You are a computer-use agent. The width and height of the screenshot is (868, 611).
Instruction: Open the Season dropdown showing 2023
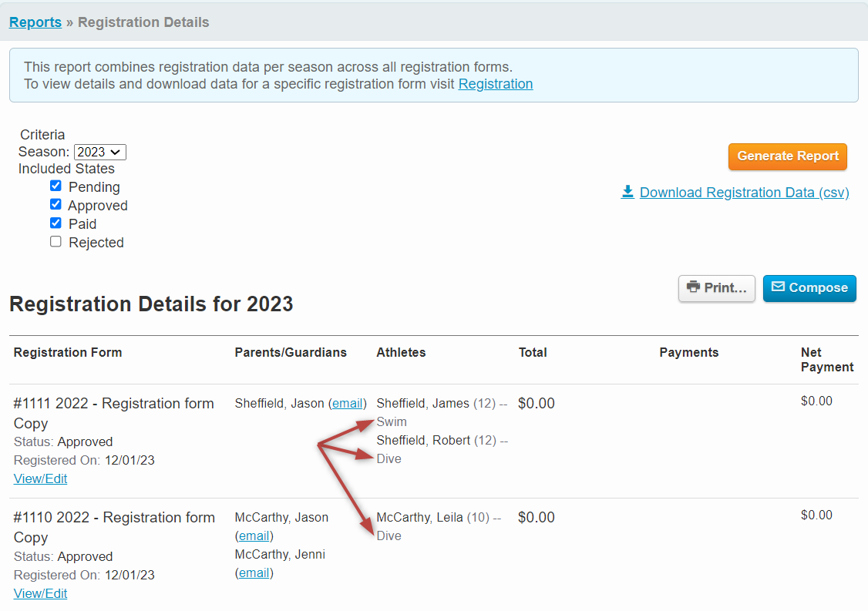point(100,153)
